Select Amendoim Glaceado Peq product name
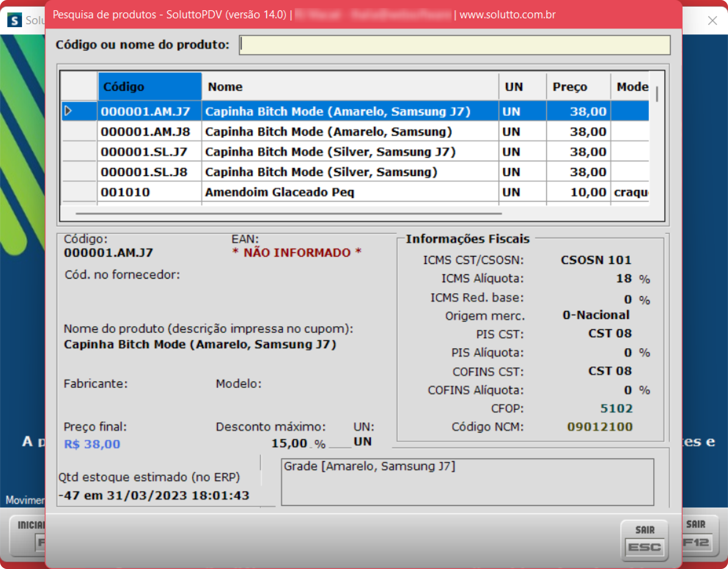This screenshot has height=569, width=728. click(x=350, y=192)
